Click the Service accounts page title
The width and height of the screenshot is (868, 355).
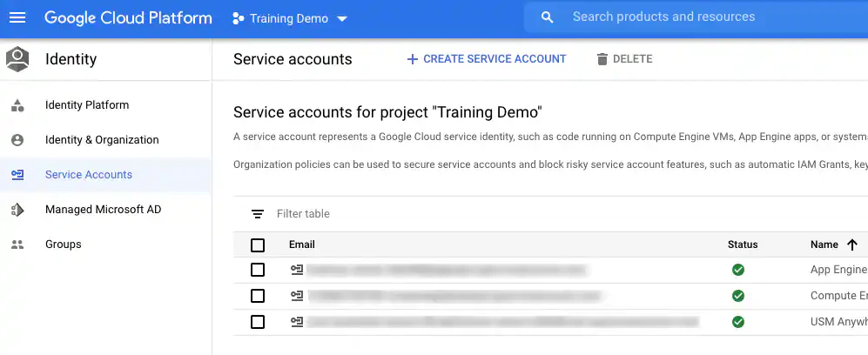click(293, 59)
